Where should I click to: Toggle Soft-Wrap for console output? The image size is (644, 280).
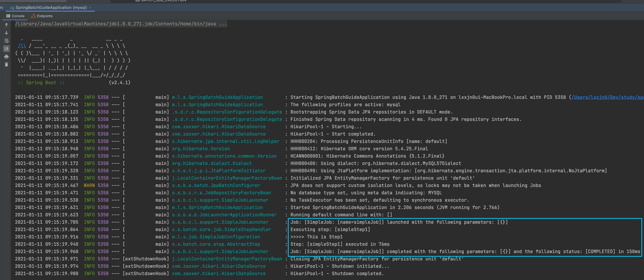pos(6,41)
